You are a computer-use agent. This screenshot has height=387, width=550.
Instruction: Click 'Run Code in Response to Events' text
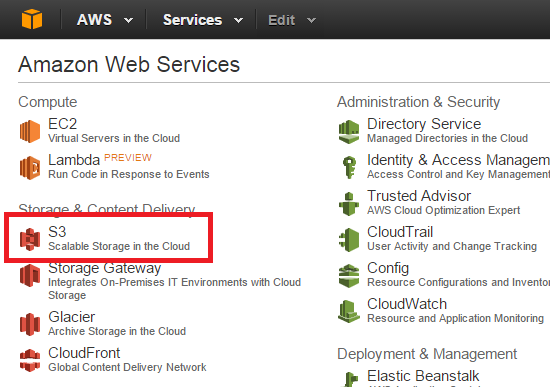pyautogui.click(x=129, y=174)
